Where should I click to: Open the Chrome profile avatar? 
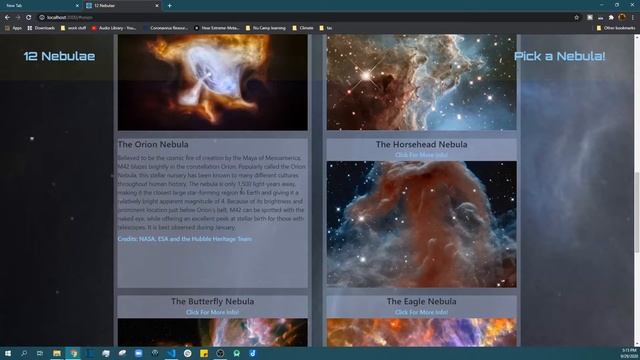622,17
